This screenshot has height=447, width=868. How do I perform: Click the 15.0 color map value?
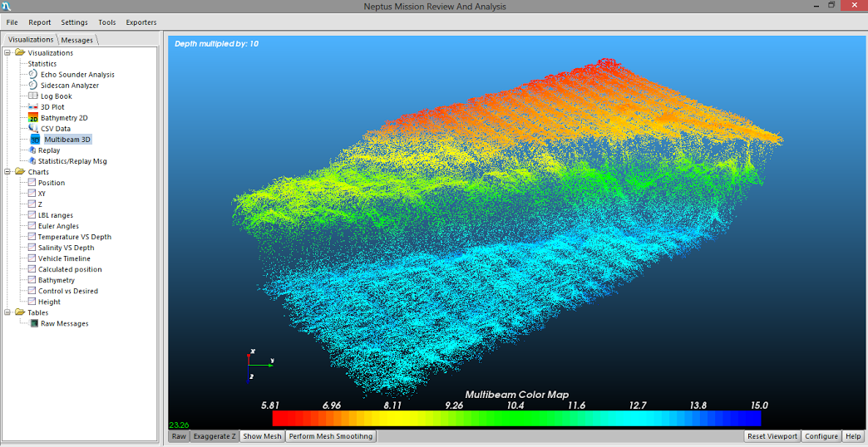[x=760, y=405]
